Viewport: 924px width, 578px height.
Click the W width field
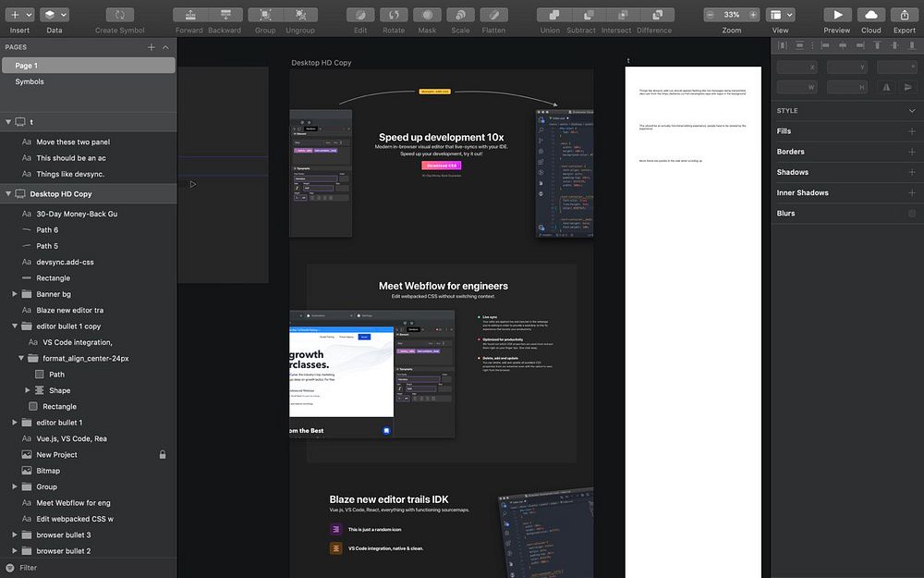pyautogui.click(x=796, y=87)
